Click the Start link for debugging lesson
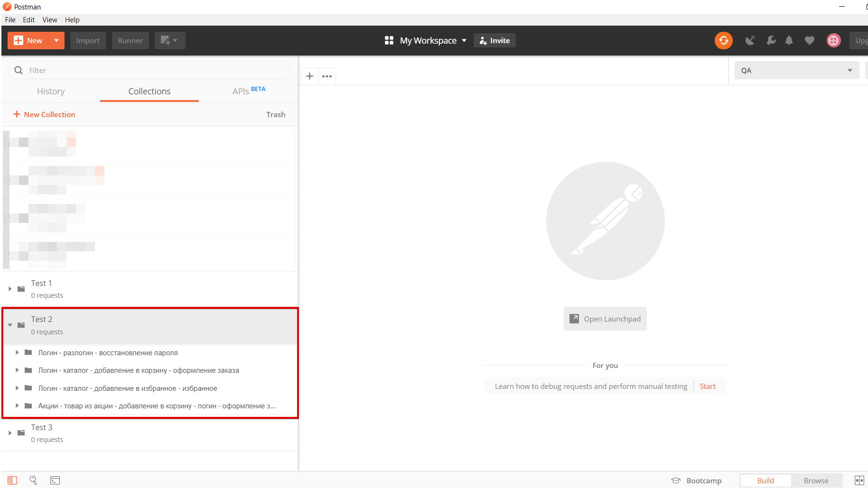 pos(707,387)
